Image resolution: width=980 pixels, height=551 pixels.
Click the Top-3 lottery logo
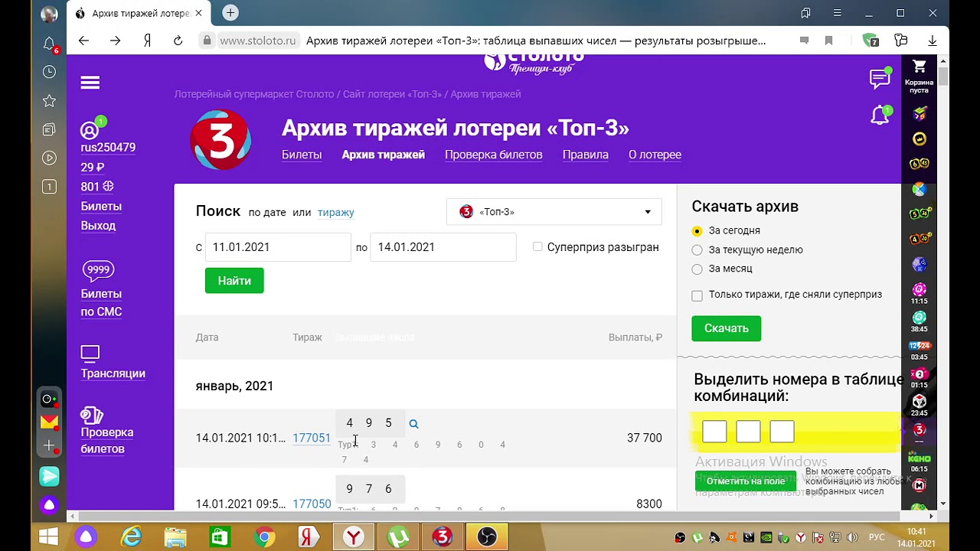point(220,140)
